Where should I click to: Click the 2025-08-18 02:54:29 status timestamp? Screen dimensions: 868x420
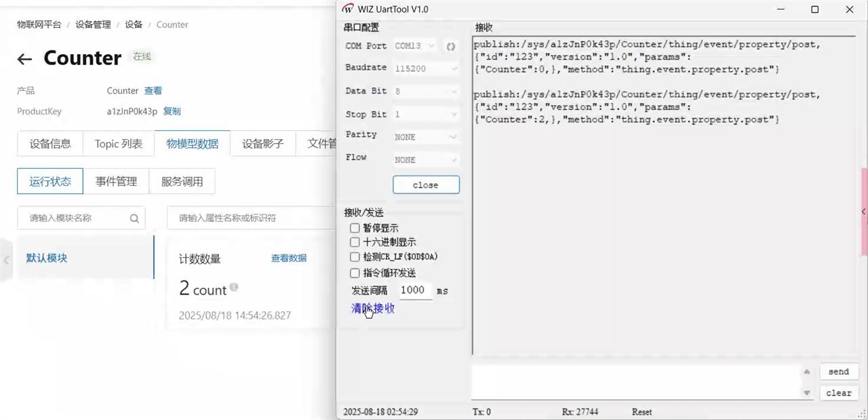tap(380, 412)
